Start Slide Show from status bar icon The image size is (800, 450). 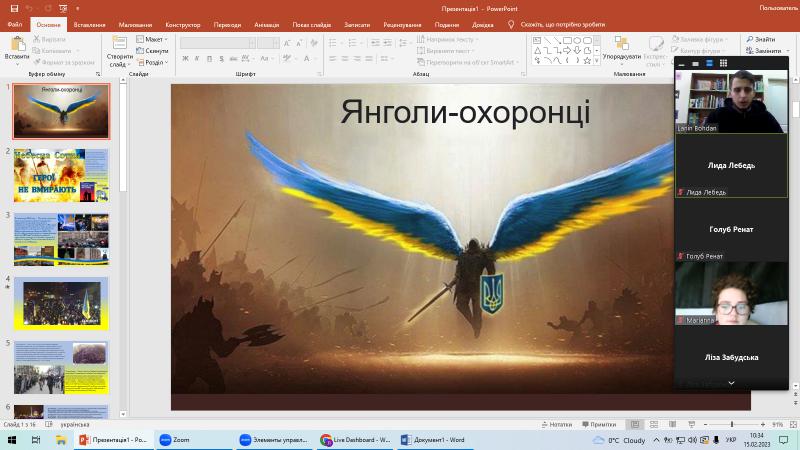691,424
